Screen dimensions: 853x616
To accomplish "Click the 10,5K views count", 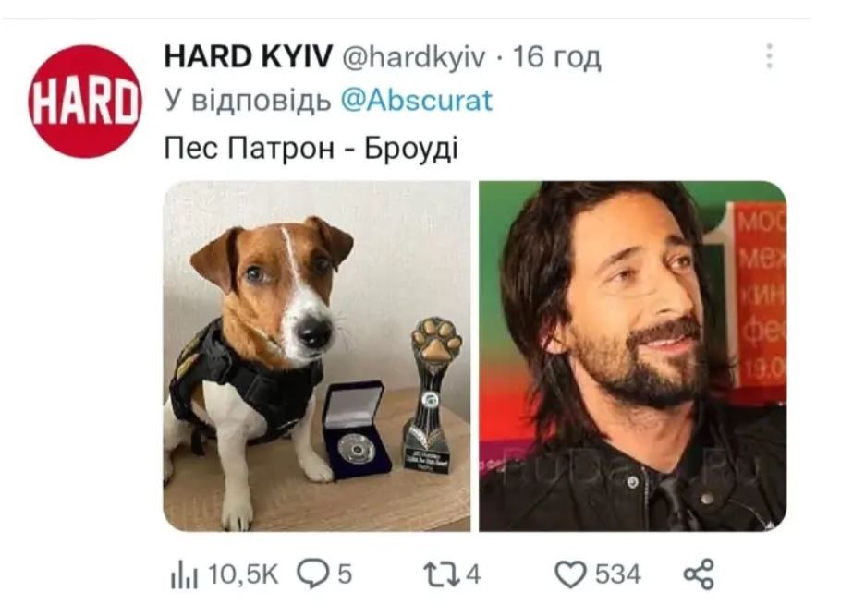I will [243, 574].
